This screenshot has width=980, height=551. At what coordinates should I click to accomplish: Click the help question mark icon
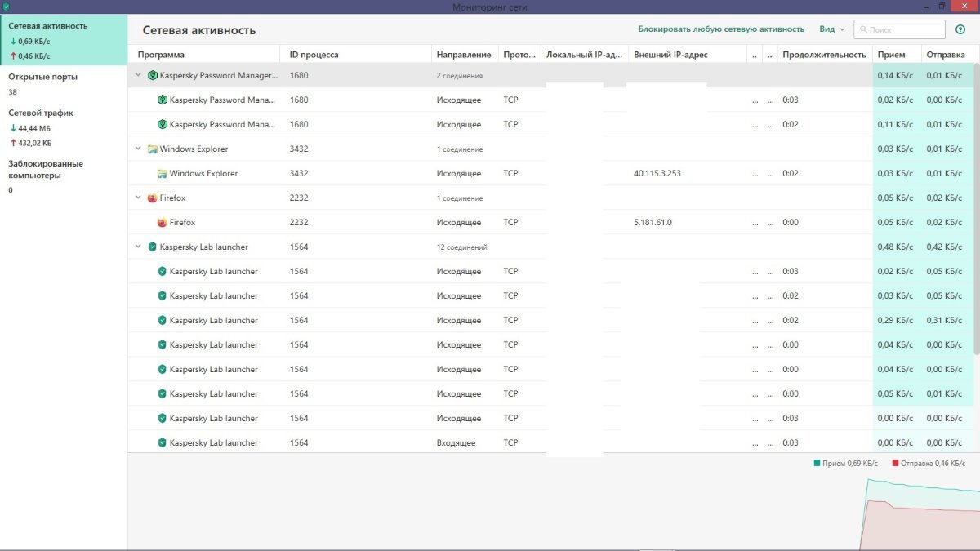point(960,29)
